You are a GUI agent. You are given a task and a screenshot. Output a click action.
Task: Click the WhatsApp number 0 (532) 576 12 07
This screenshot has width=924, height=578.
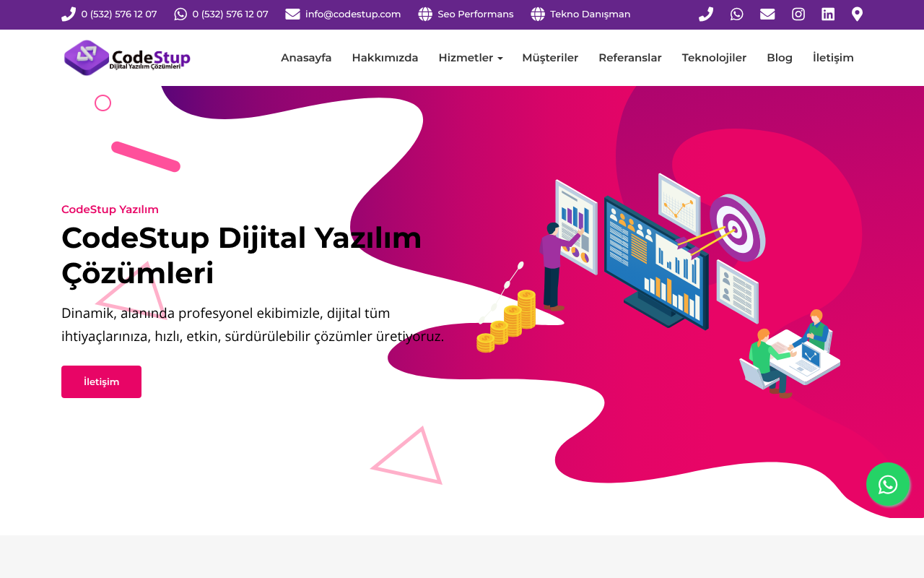point(230,14)
